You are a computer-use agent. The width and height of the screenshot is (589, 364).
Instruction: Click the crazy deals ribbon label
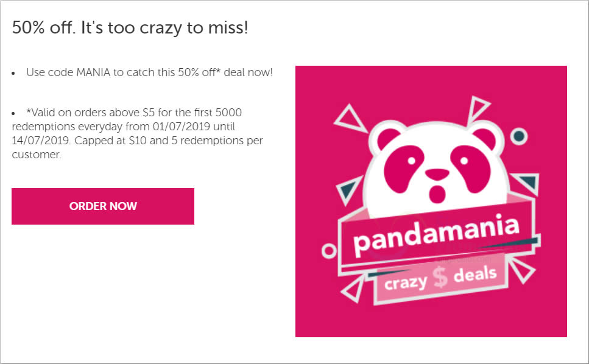[440, 278]
